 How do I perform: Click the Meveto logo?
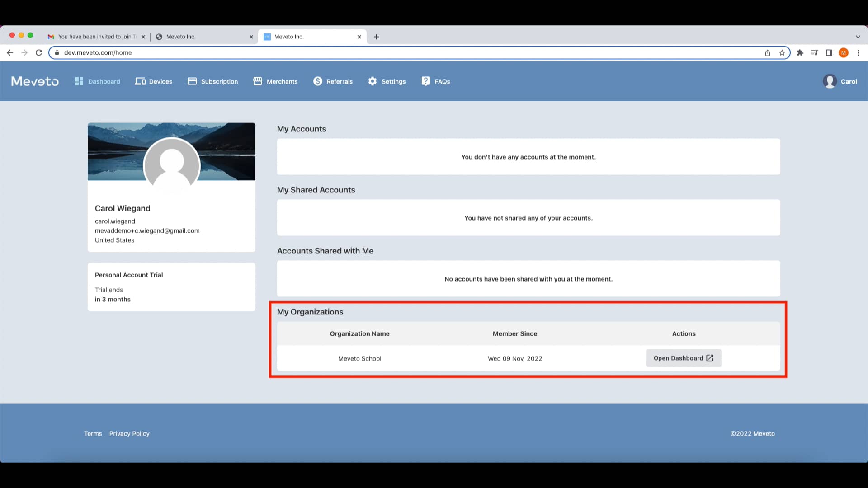[35, 81]
